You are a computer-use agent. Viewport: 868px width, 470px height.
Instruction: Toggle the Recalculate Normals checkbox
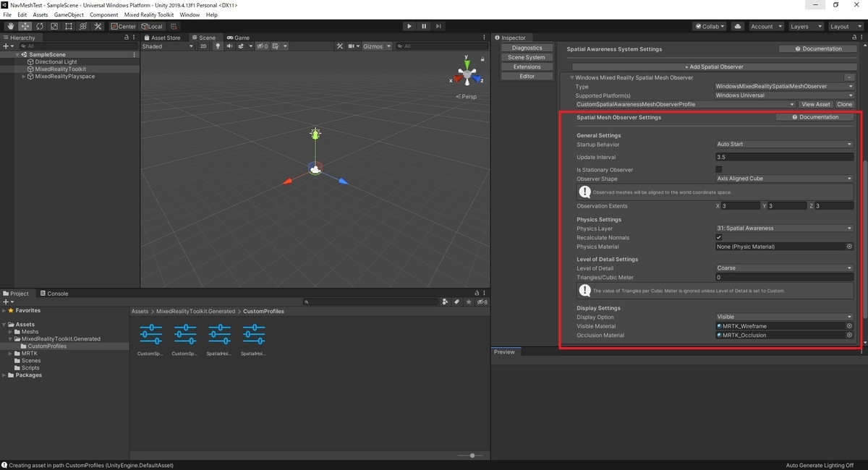click(718, 237)
